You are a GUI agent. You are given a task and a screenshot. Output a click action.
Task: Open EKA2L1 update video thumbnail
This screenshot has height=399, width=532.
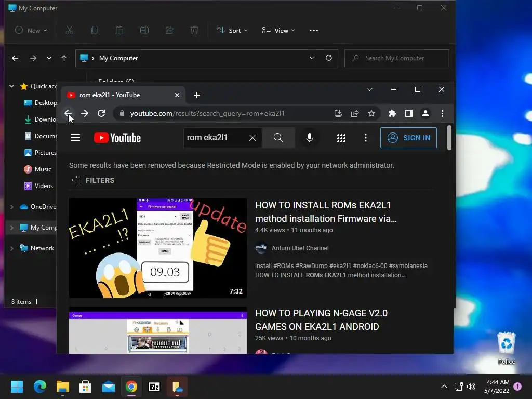tap(158, 248)
